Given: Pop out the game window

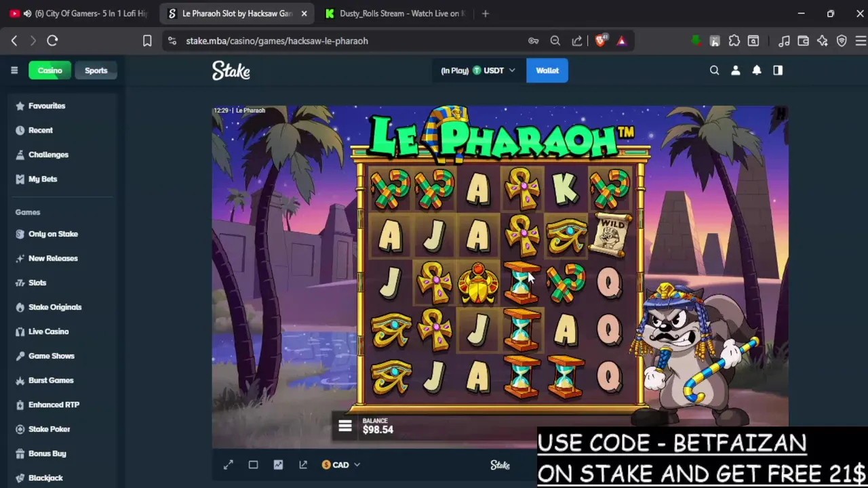Looking at the screenshot, I should tap(303, 465).
